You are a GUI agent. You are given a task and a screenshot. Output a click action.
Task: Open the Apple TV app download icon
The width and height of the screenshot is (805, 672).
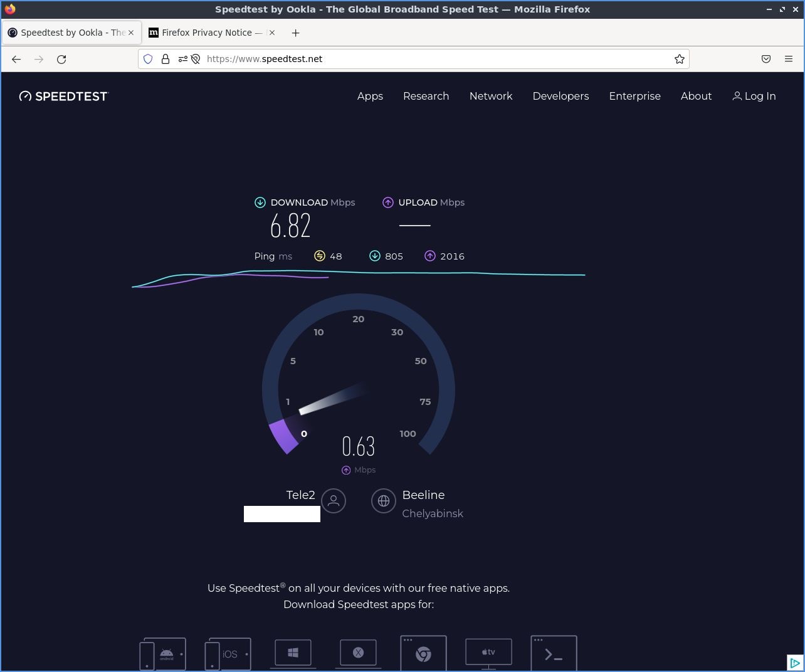click(488, 654)
